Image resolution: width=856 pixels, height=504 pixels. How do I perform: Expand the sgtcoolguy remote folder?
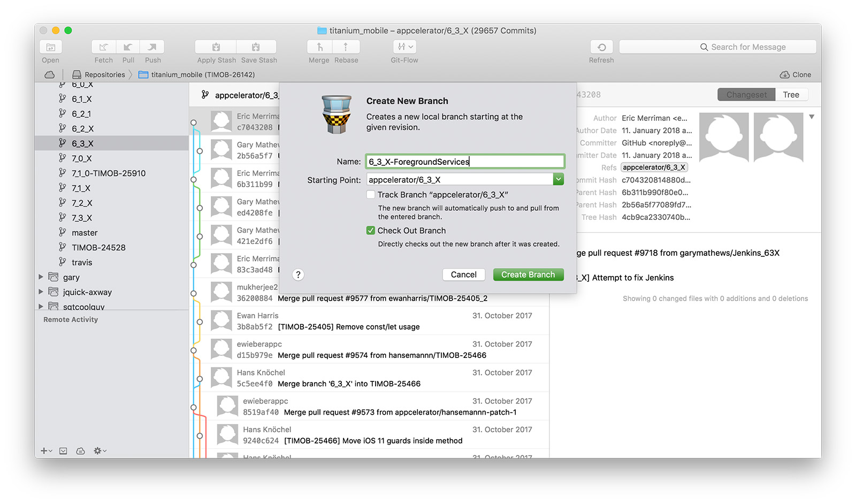click(41, 307)
